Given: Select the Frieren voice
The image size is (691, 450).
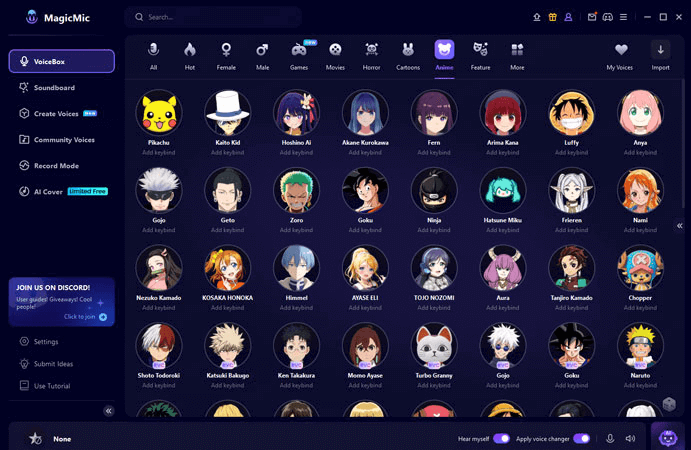Looking at the screenshot, I should pyautogui.click(x=571, y=190).
